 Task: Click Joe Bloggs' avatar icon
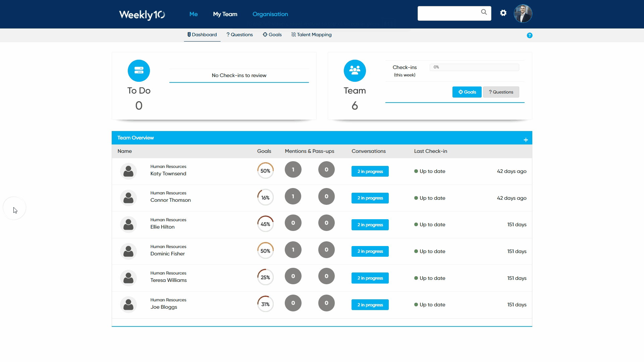point(128,305)
